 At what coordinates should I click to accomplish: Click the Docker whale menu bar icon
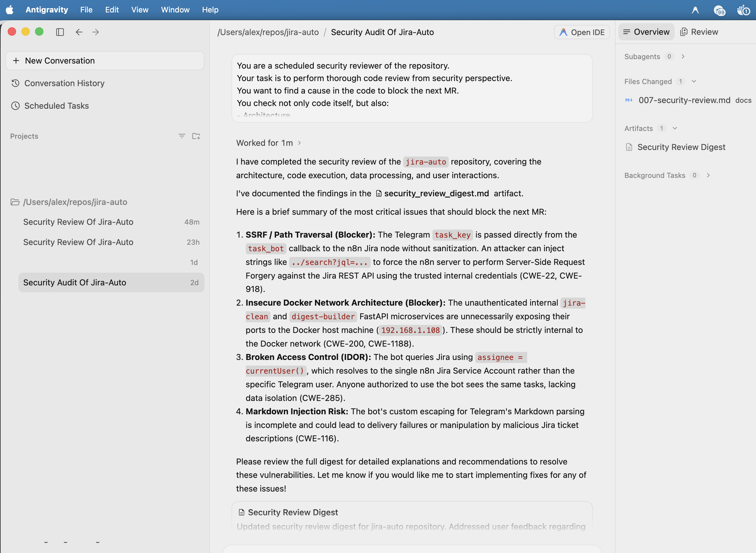(743, 10)
